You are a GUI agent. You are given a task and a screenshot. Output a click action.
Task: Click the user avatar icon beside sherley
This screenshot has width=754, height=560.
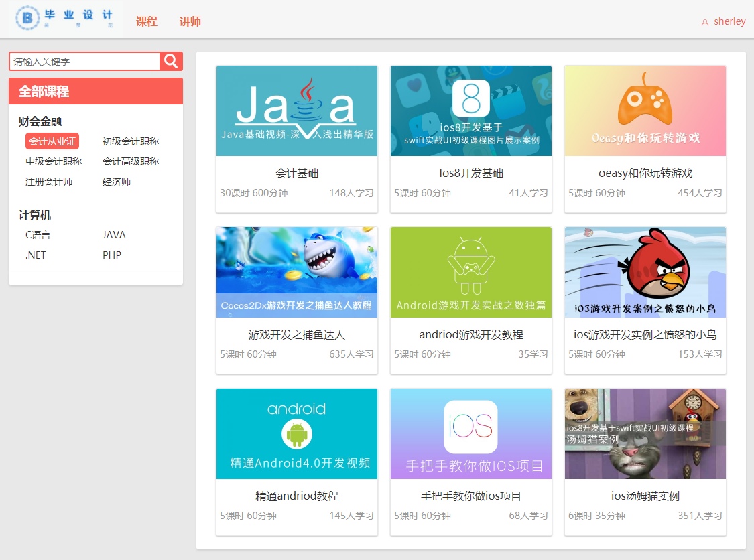pos(704,22)
